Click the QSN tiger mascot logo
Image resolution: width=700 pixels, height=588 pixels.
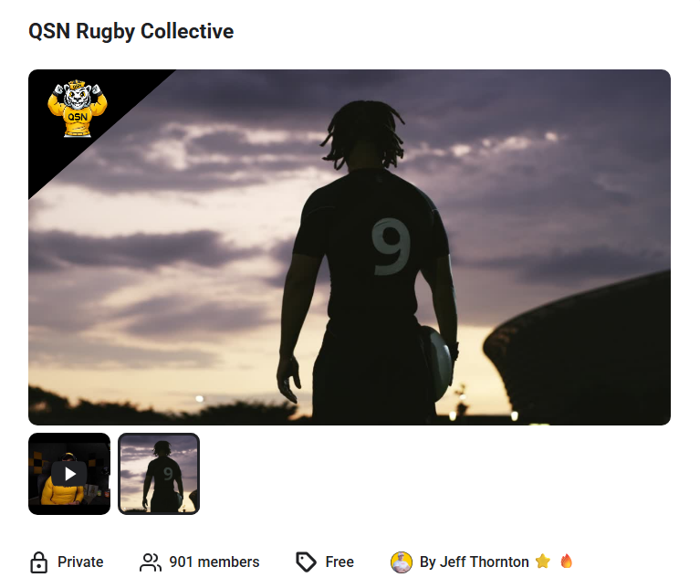pyautogui.click(x=78, y=109)
